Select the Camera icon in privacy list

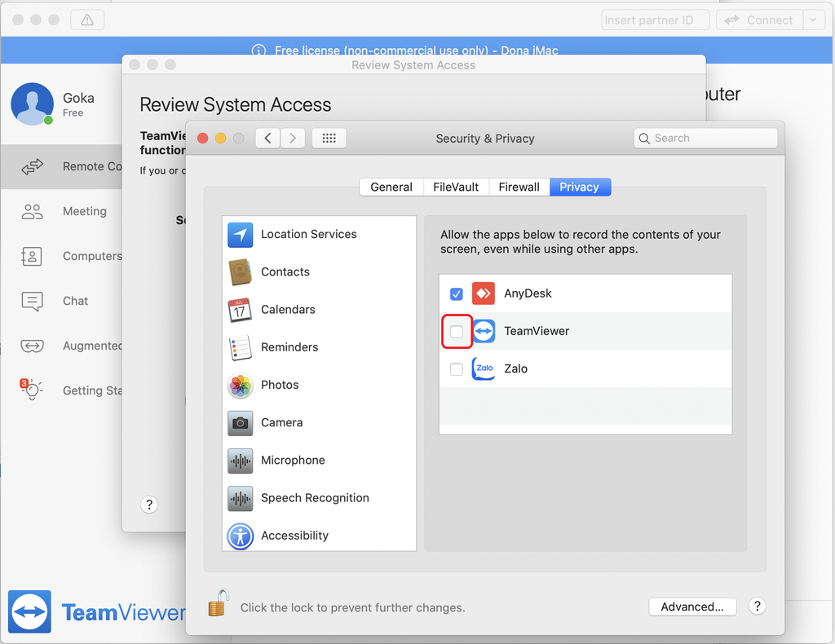pyautogui.click(x=241, y=423)
